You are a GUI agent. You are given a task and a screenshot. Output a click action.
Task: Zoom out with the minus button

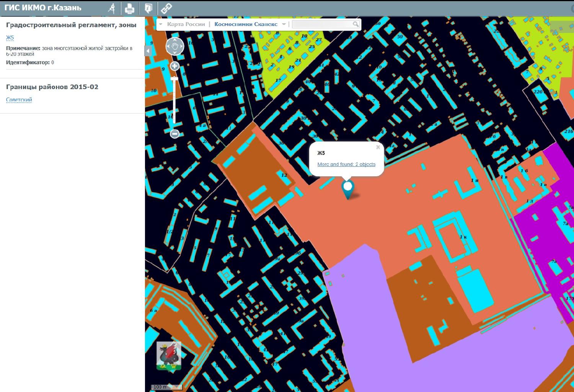pos(174,134)
